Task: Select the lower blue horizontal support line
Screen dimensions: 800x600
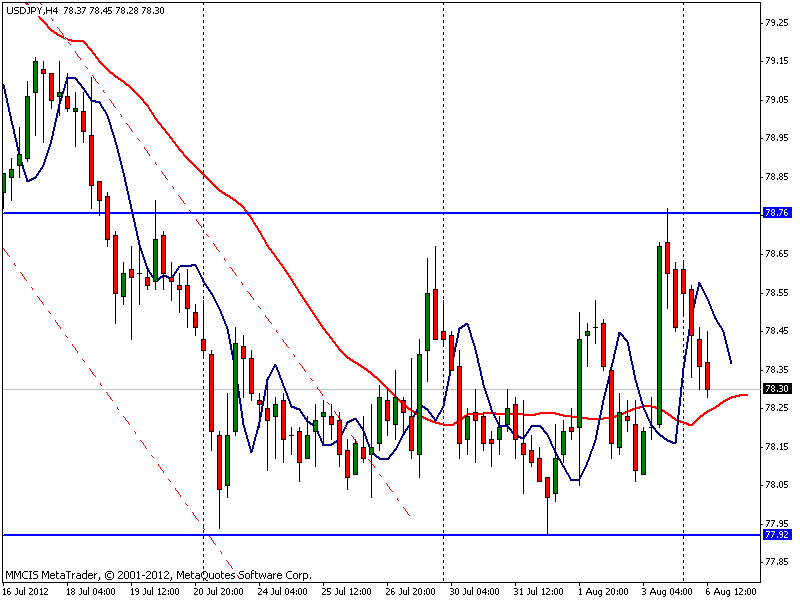Action: pos(382,535)
